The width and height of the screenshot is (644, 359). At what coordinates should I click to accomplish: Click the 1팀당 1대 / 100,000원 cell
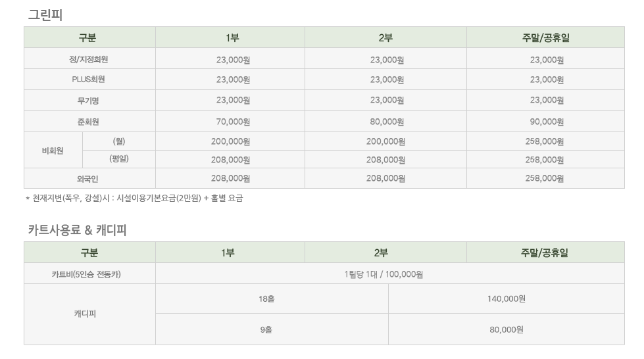384,274
